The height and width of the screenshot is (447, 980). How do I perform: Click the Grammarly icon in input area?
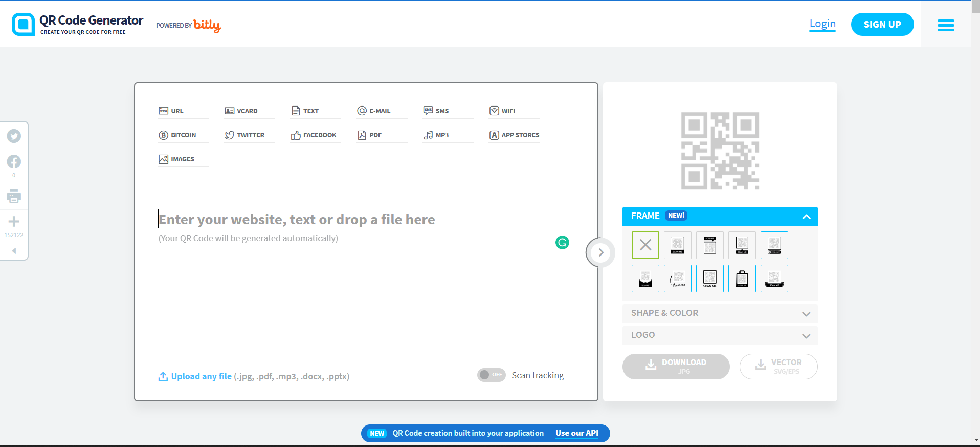562,242
